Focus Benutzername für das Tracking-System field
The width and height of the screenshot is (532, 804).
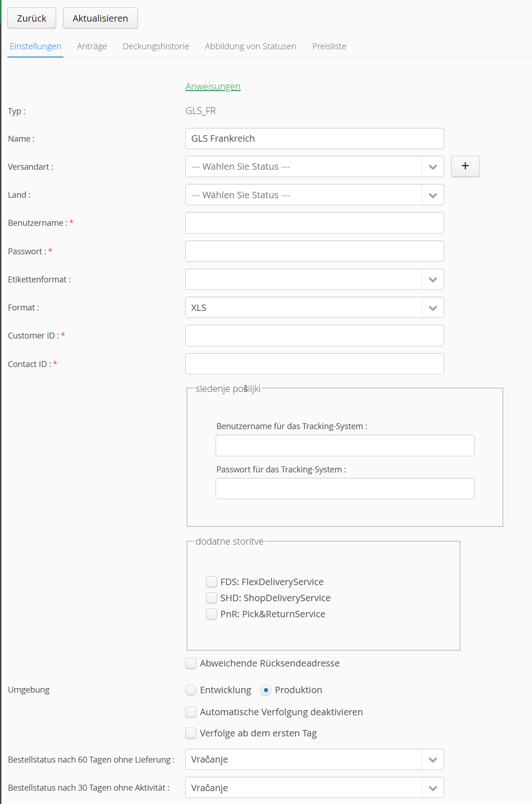pyautogui.click(x=345, y=445)
